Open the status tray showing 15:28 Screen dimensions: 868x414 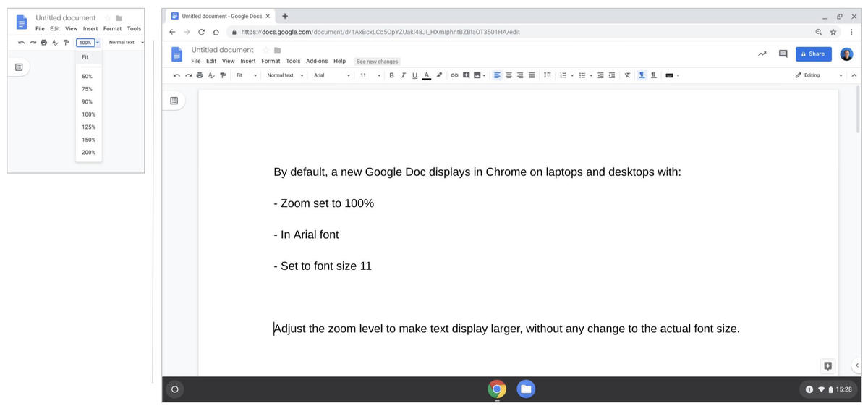pos(829,389)
